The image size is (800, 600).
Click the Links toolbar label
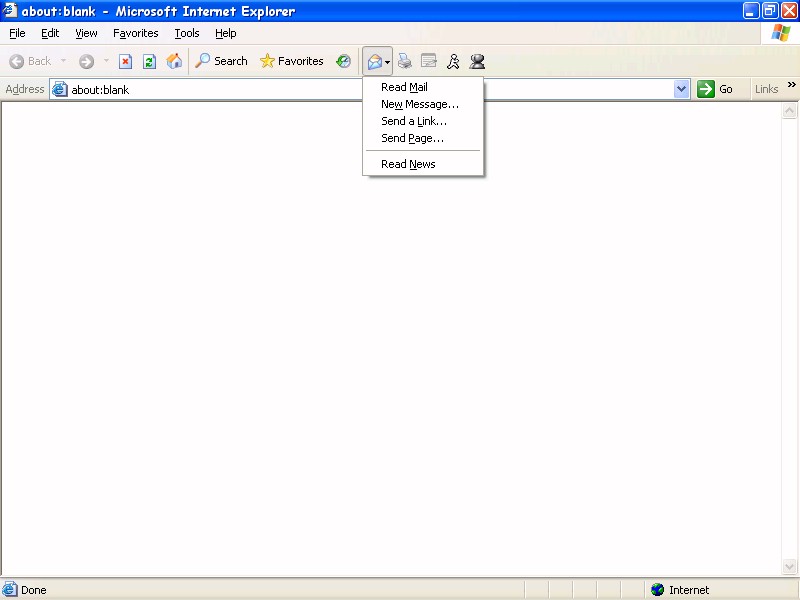pos(766,89)
